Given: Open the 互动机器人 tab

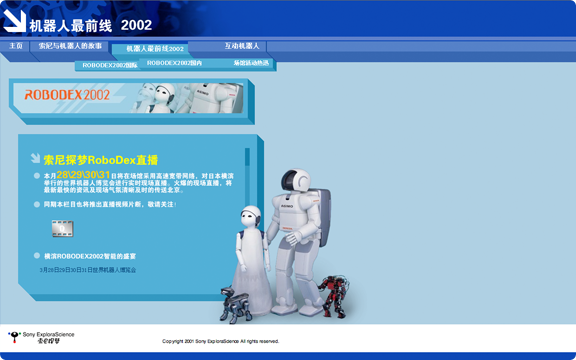Looking at the screenshot, I should click(242, 46).
